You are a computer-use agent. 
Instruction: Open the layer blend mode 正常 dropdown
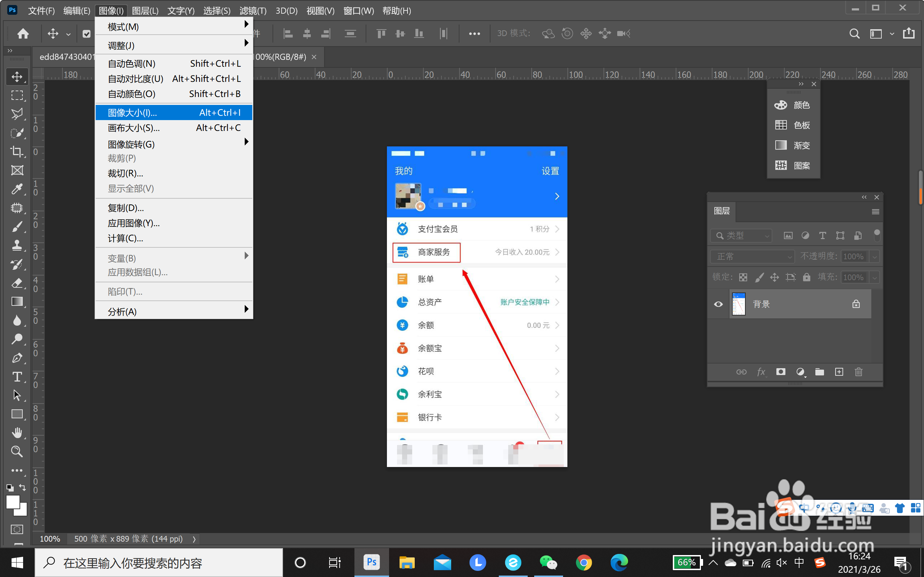(x=752, y=256)
